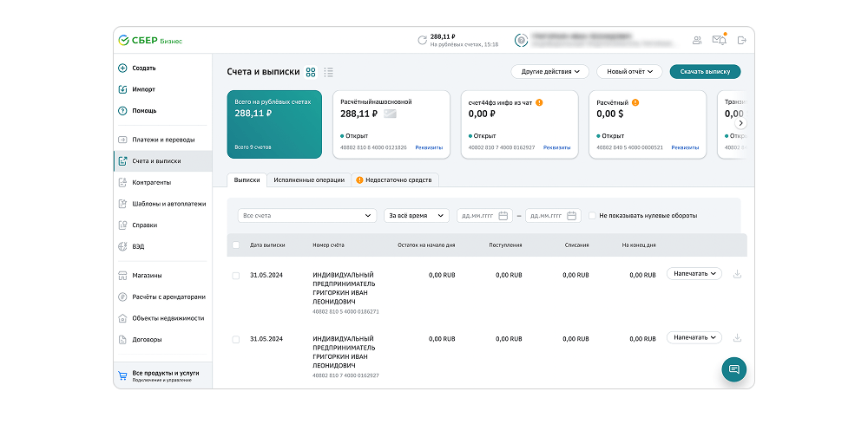Open the 'За всё время' period dropdown
868x424 pixels.
point(417,216)
